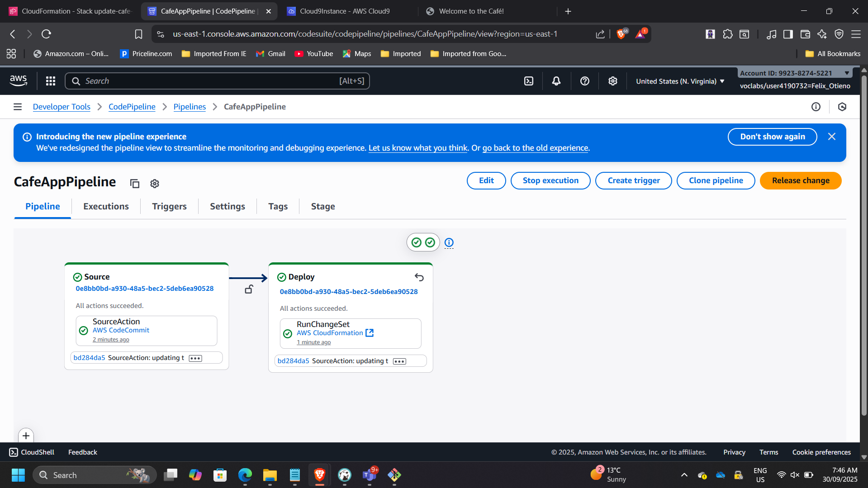Toggle the left navigation hamburger menu
Image resolution: width=868 pixels, height=488 pixels.
click(x=18, y=107)
